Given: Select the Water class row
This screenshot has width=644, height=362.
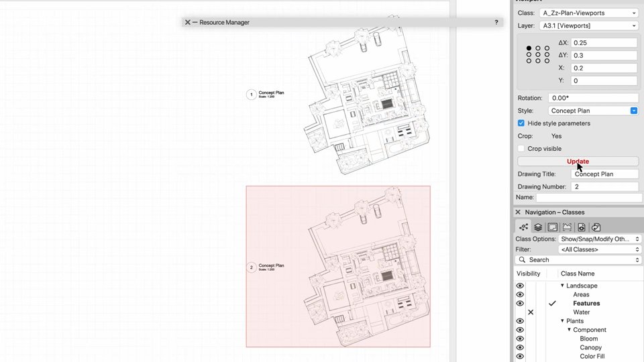Looking at the screenshot, I should (x=581, y=312).
